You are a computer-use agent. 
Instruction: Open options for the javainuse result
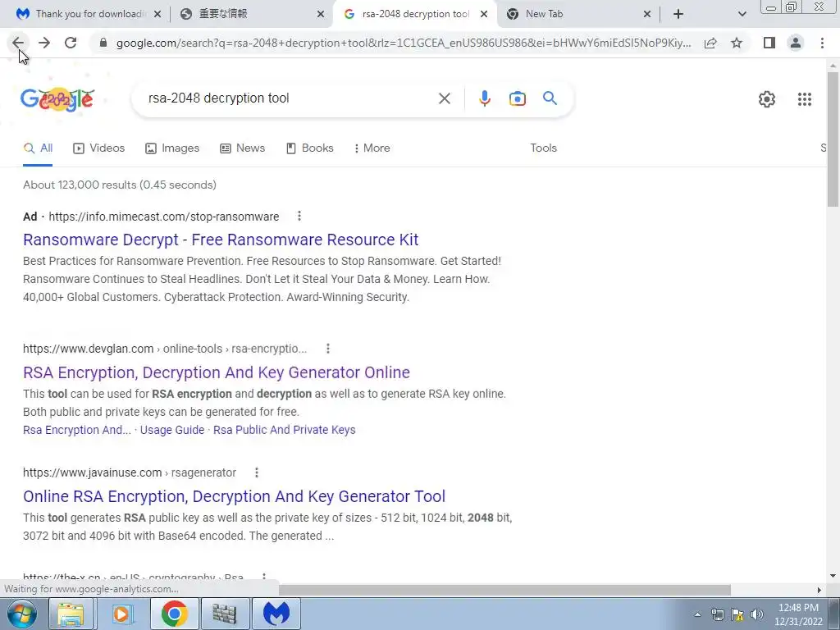coord(257,472)
